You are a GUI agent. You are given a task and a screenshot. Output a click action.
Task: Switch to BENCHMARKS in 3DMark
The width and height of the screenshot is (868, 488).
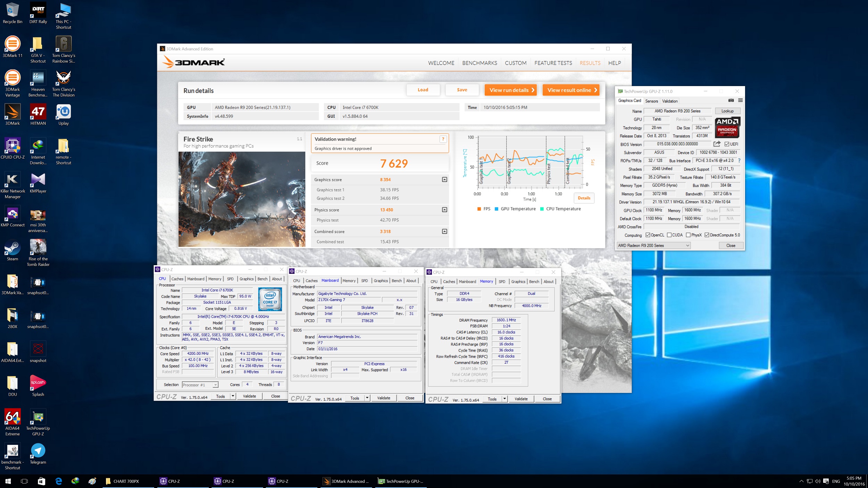click(x=479, y=63)
